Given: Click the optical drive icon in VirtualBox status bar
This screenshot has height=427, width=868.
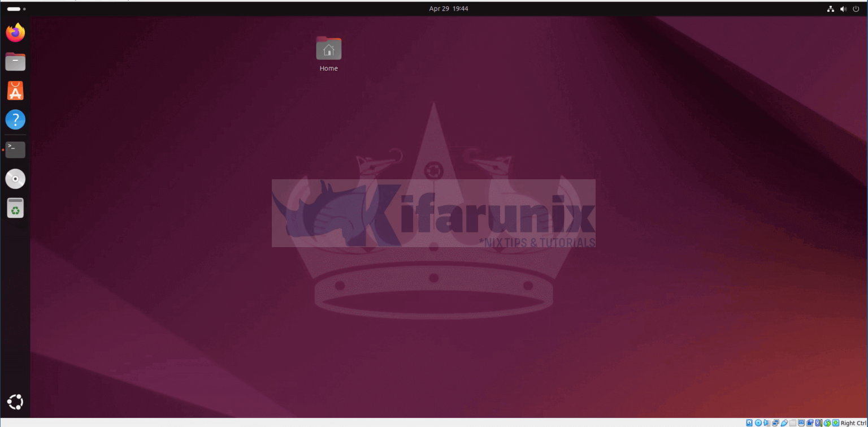Looking at the screenshot, I should tap(758, 422).
